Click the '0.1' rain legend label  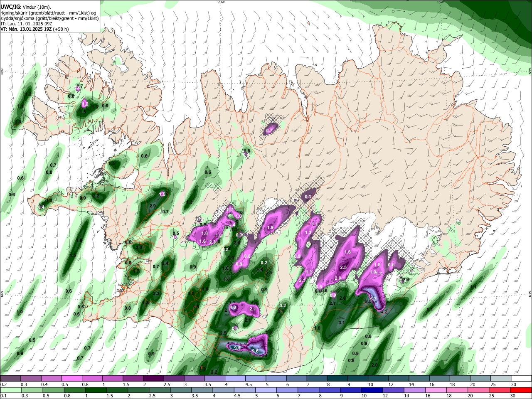click(x=4, y=396)
